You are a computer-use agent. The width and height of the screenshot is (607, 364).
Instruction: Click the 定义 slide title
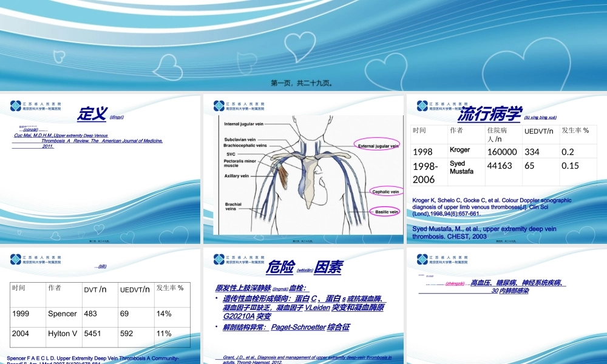point(92,113)
